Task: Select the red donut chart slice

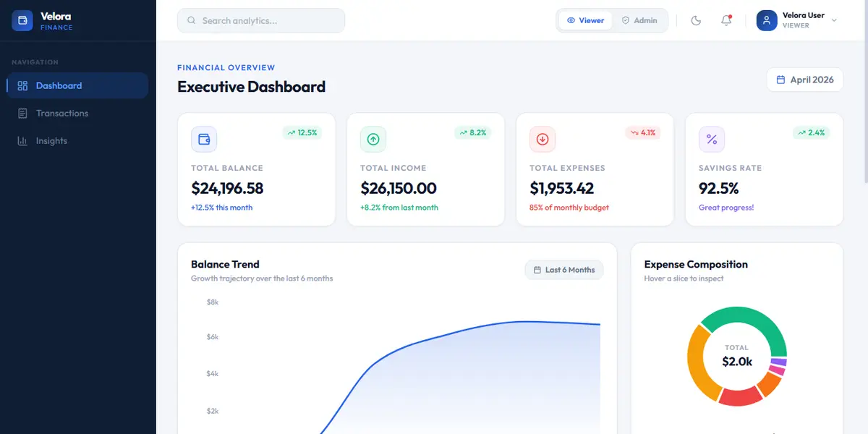Action: [740, 396]
